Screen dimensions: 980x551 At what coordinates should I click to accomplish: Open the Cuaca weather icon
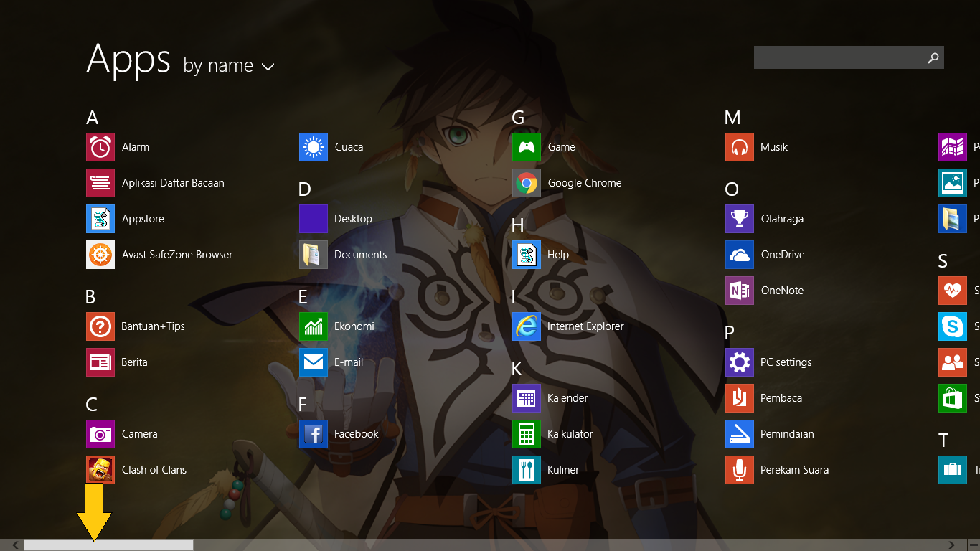tap(314, 147)
